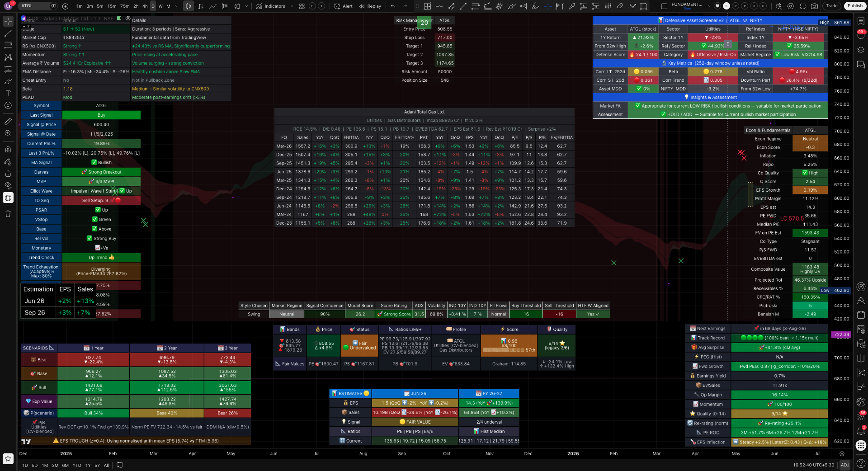Set the date range to YTD
This screenshot has width=868, height=471.
[77, 465]
